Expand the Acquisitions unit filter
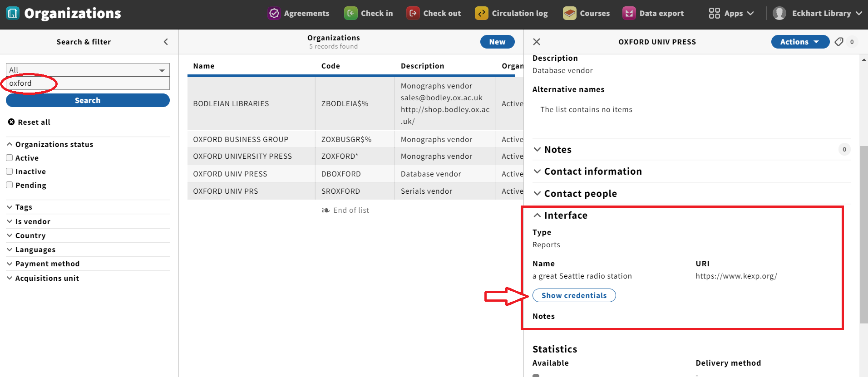Viewport: 868px width, 377px height. pyautogui.click(x=43, y=278)
